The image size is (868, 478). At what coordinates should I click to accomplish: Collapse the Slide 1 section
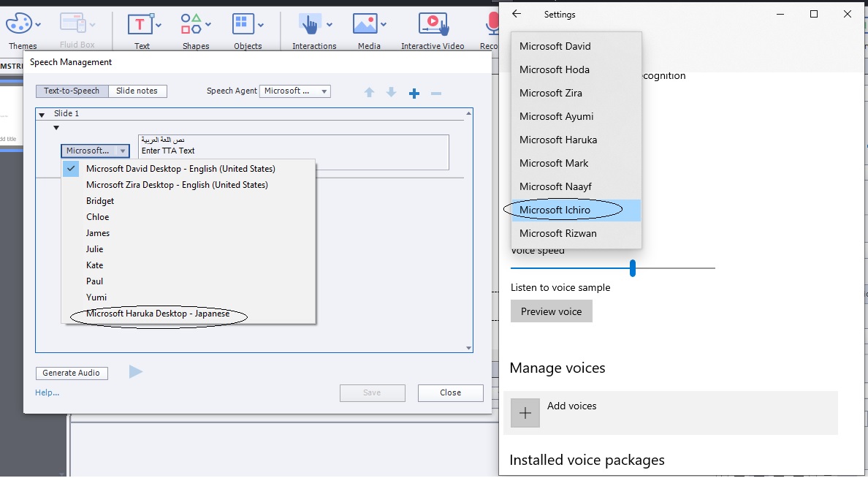(x=42, y=115)
